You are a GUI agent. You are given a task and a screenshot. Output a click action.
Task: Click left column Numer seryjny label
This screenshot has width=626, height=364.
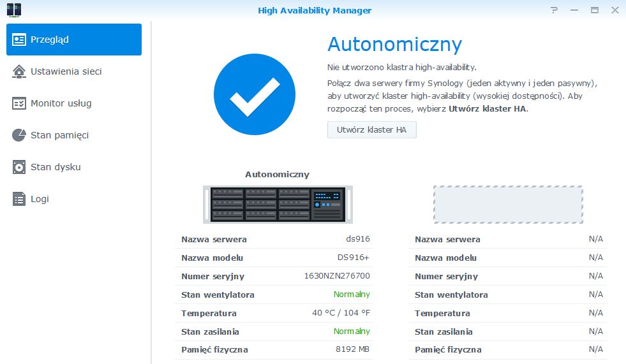[x=212, y=276]
